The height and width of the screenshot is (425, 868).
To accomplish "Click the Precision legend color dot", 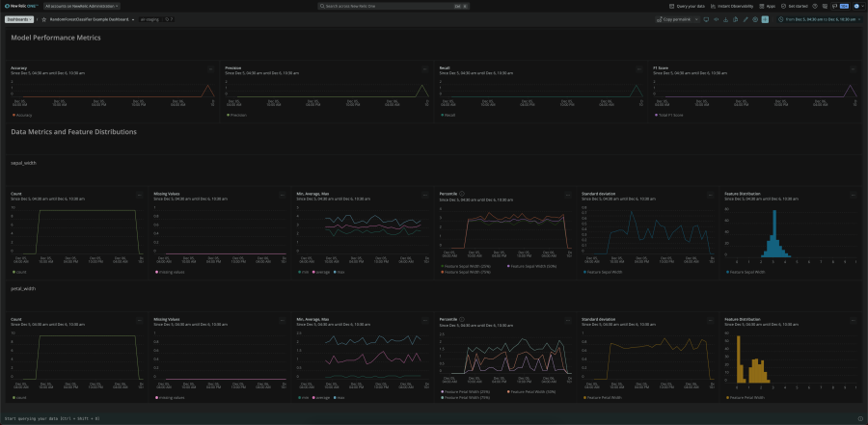I will [228, 115].
